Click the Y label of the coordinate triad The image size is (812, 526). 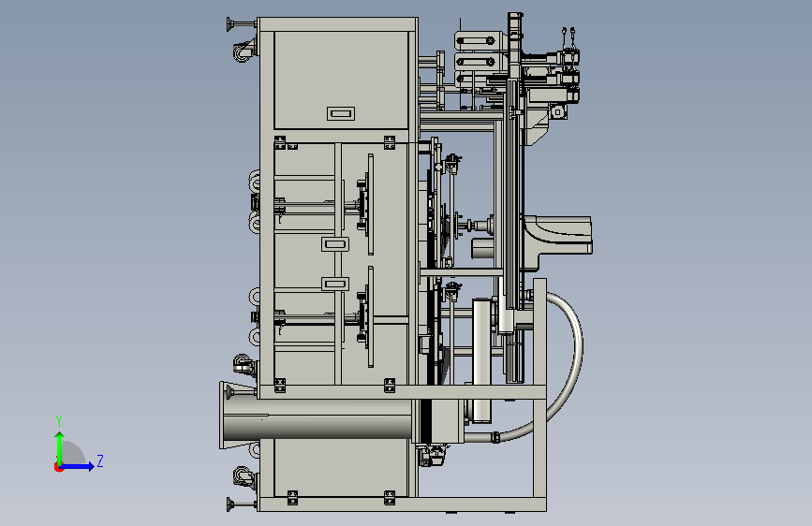(x=59, y=420)
